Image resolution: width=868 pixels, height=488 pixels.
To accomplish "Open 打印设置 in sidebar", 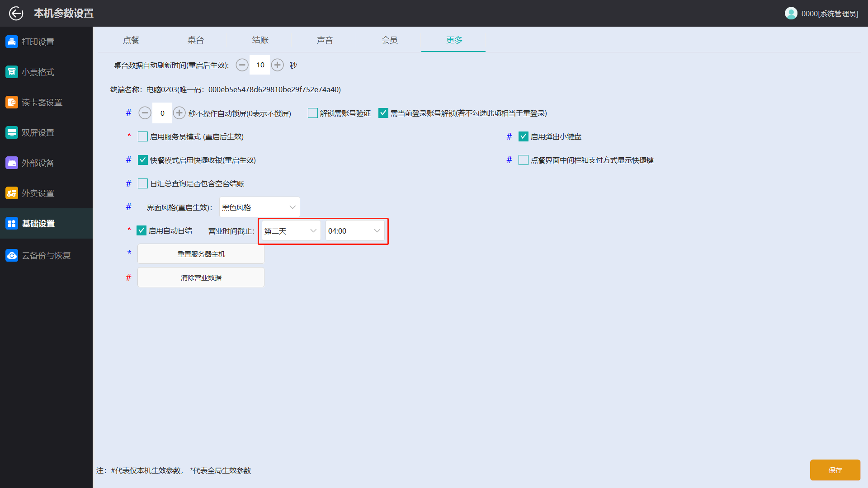I will [x=46, y=42].
